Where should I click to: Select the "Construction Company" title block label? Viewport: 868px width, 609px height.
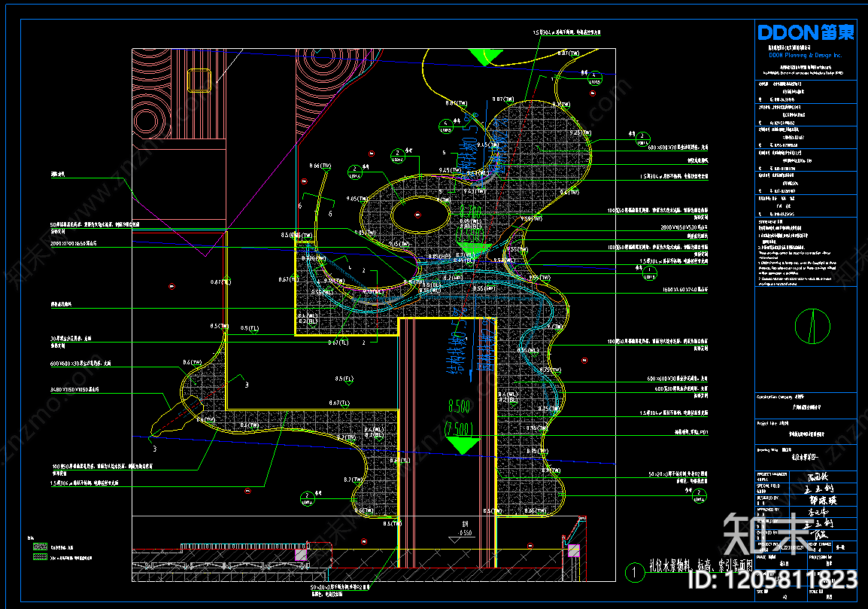[775, 397]
